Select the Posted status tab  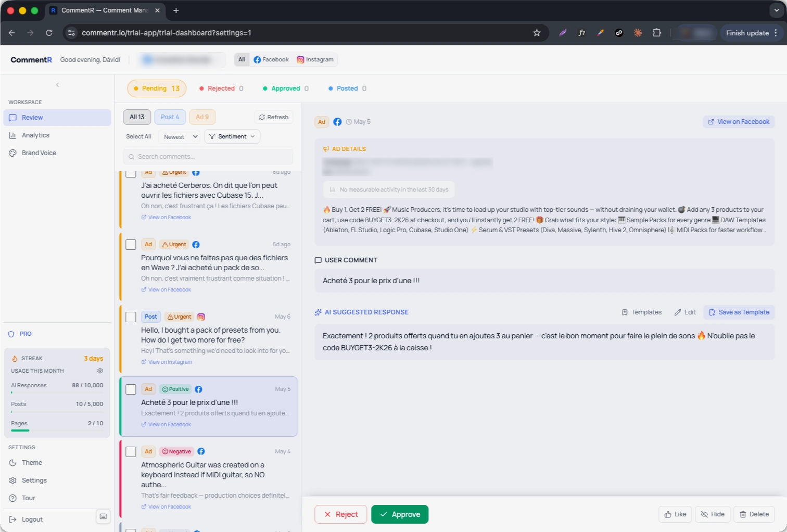(x=347, y=88)
